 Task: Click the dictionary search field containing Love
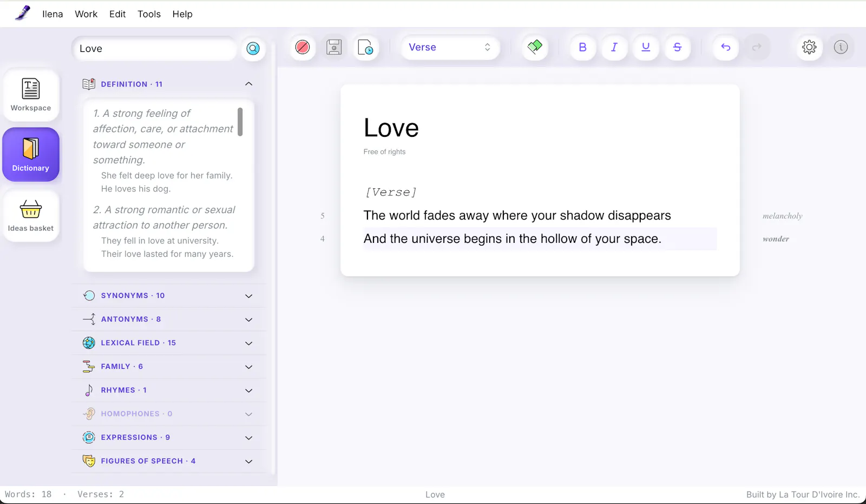(x=154, y=49)
